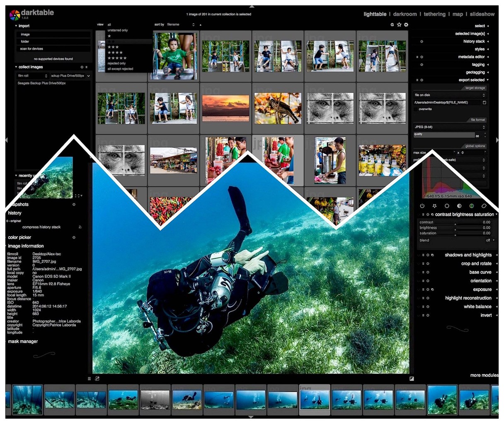This screenshot has height=424, width=504.
Task: Toggle exposure module power switch
Action: point(419,289)
